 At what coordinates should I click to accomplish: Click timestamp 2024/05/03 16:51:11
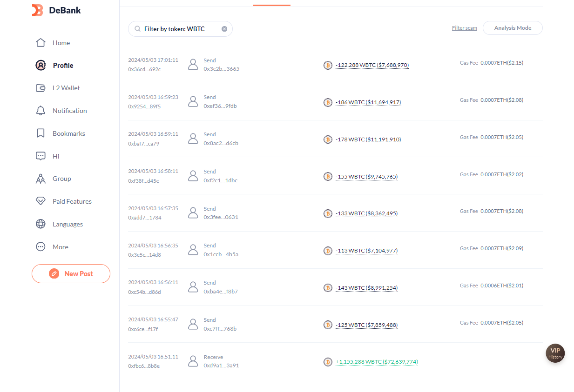click(153, 357)
